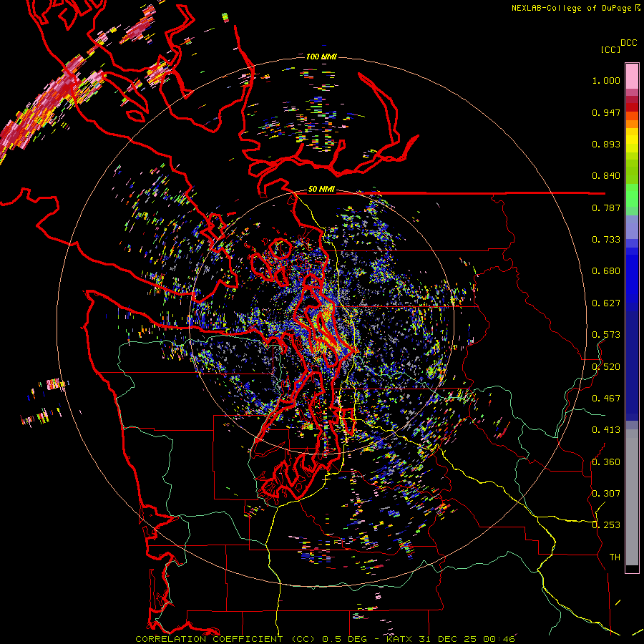Select the 0.307 scale value
The width and height of the screenshot is (644, 644).
point(606,493)
